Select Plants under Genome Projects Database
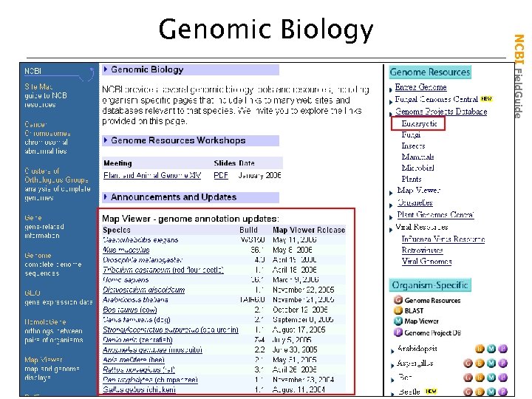Screen dimensions: 532x399 pos(412,179)
